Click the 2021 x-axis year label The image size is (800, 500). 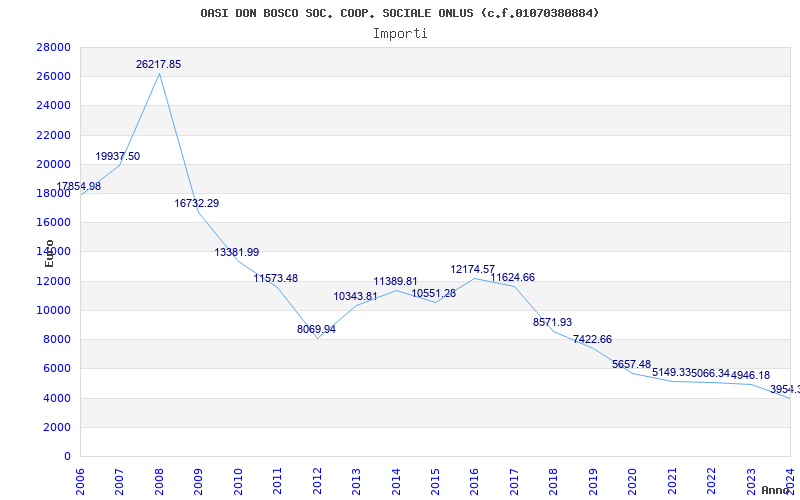672,481
